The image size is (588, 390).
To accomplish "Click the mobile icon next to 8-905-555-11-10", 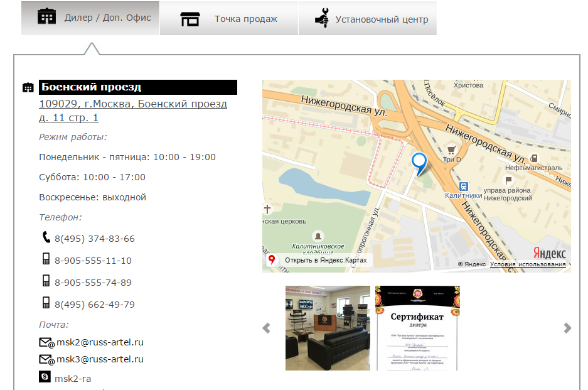I will pyautogui.click(x=46, y=259).
